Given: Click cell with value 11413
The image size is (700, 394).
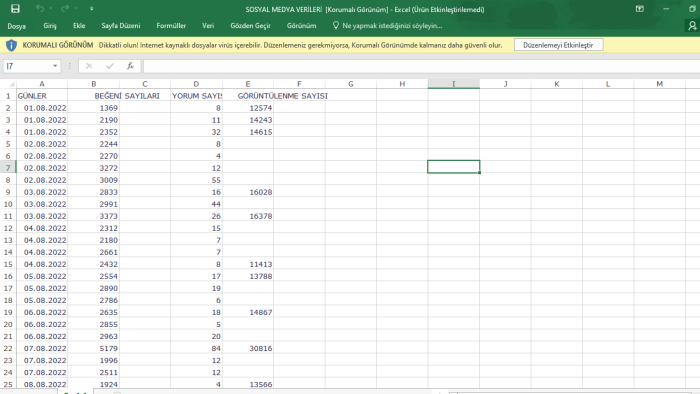Looking at the screenshot, I should pyautogui.click(x=248, y=264).
